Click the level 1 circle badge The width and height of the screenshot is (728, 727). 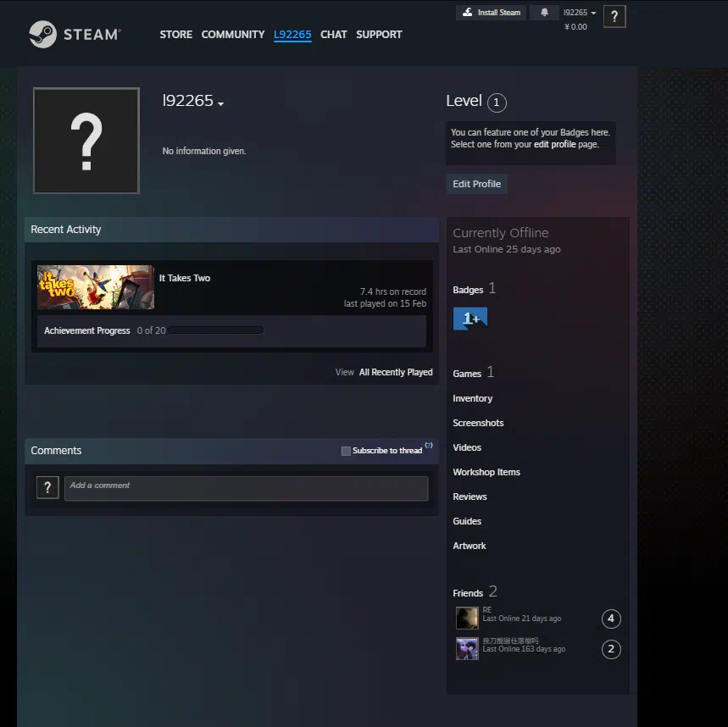point(497,103)
